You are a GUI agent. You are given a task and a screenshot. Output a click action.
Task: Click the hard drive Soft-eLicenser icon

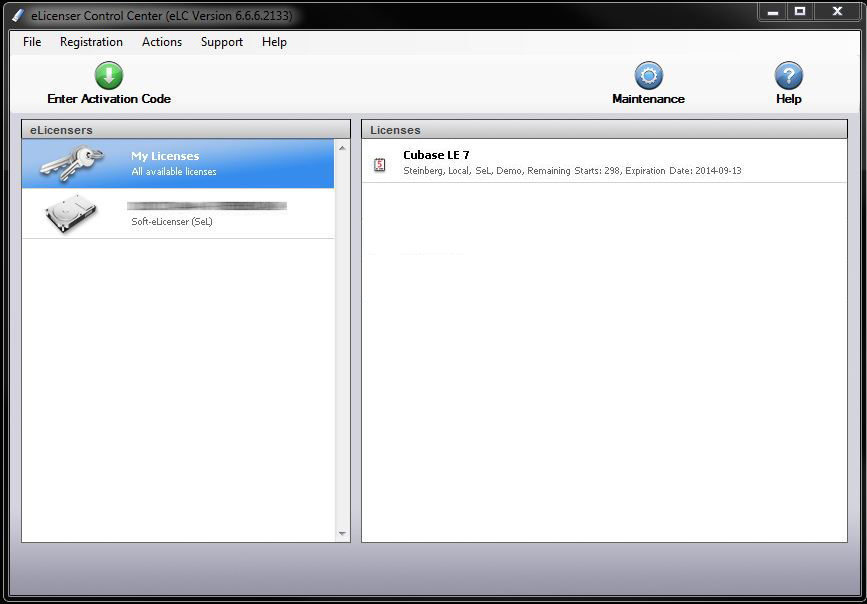71,214
